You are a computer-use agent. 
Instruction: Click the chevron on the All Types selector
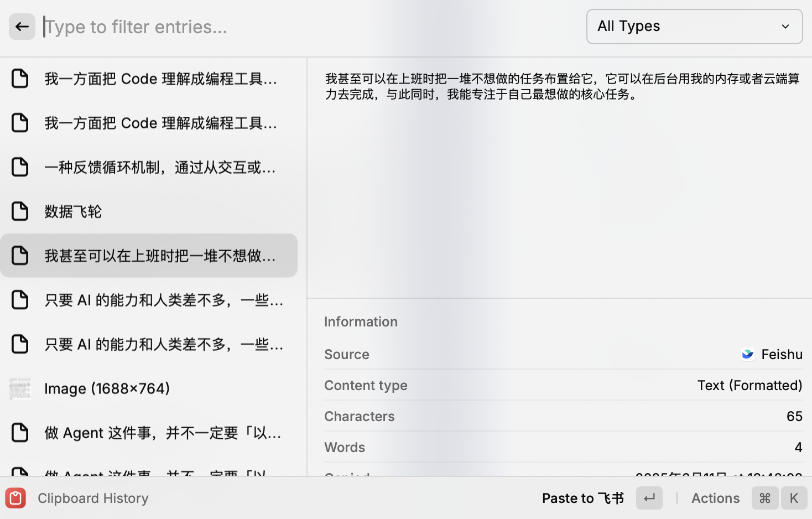pos(785,26)
